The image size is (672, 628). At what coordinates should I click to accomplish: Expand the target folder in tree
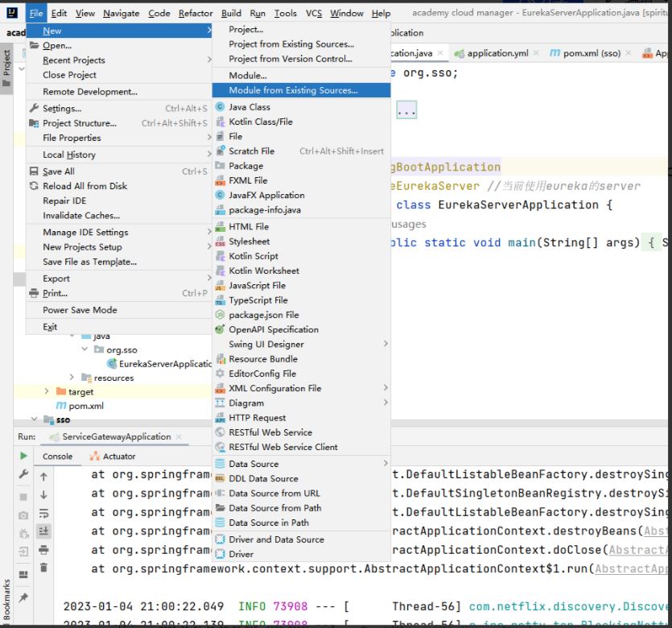click(47, 391)
